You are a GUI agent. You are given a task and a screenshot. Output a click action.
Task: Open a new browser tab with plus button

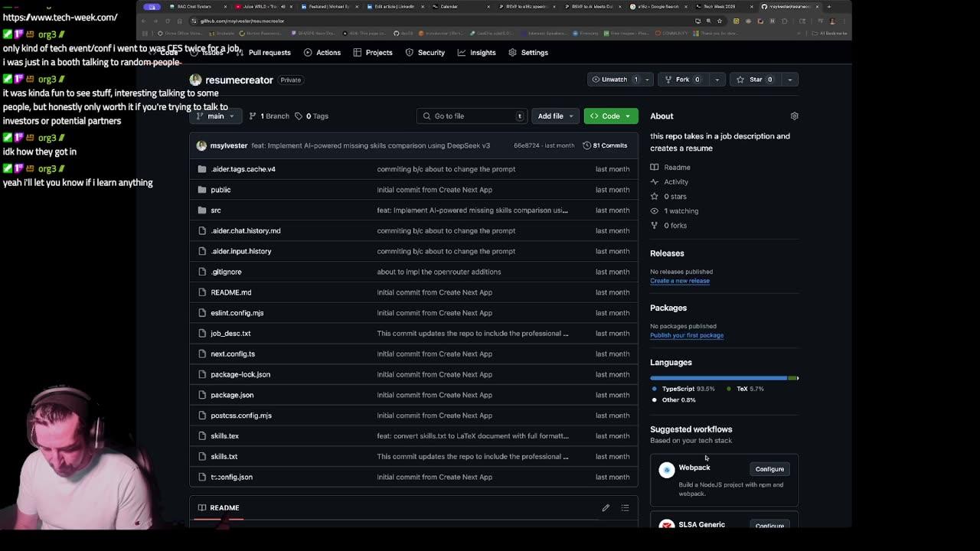[828, 7]
